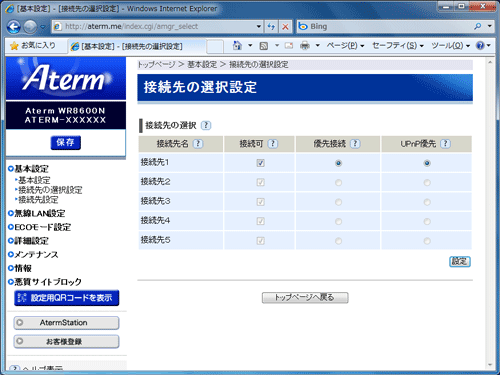
Task: Select the 基本設定 browser tab
Action: click(137, 46)
